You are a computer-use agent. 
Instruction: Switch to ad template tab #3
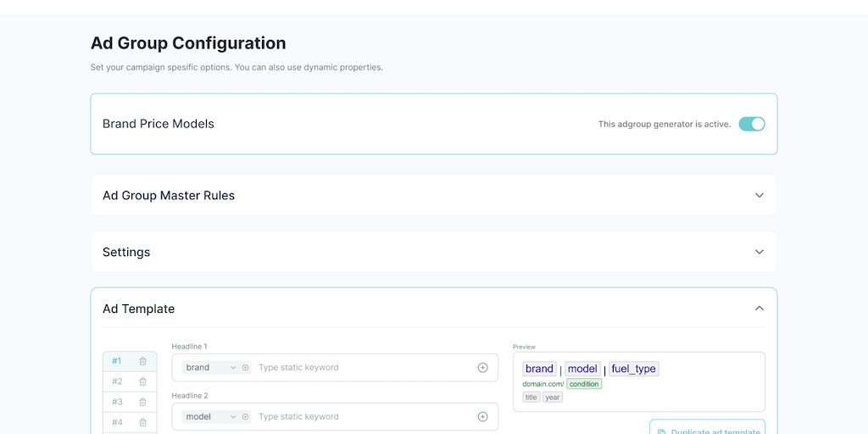(x=117, y=402)
